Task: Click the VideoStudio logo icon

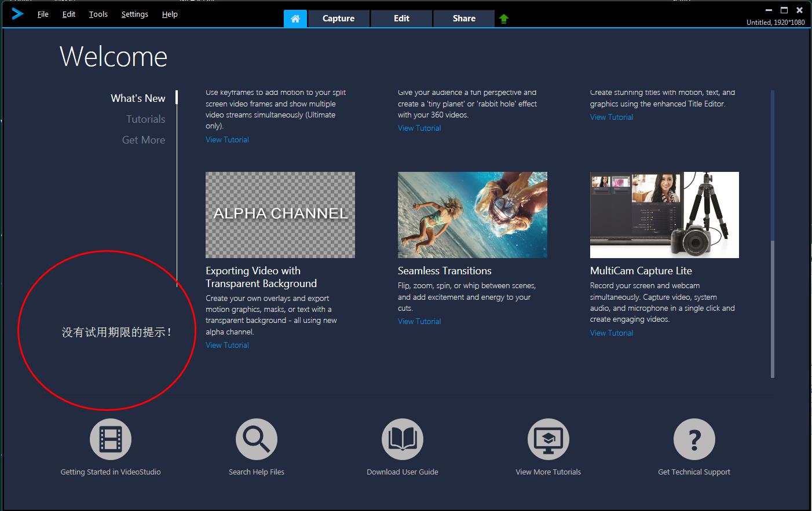Action: [x=17, y=13]
